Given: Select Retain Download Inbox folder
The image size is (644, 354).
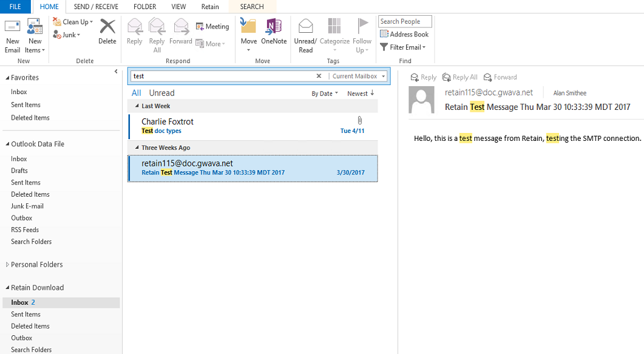Looking at the screenshot, I should [61, 302].
